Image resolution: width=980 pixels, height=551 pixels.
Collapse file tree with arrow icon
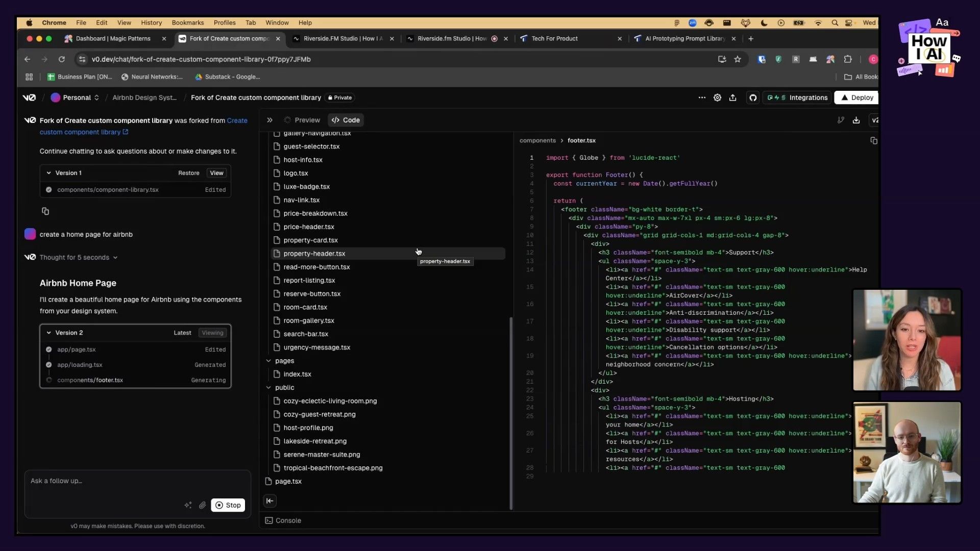(x=269, y=501)
